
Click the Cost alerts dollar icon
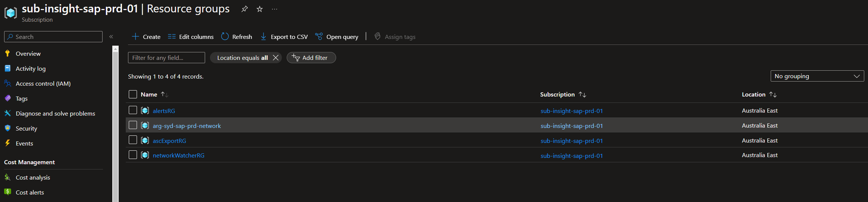[x=7, y=192]
